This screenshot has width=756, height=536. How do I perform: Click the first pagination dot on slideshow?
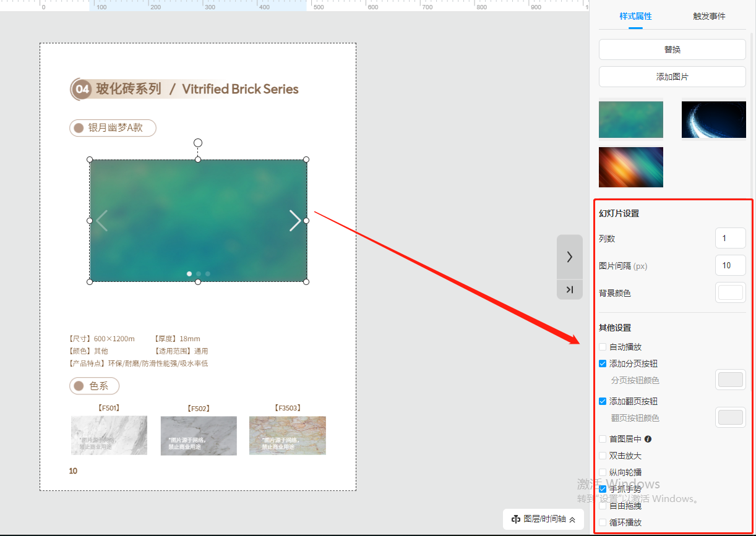click(x=189, y=273)
